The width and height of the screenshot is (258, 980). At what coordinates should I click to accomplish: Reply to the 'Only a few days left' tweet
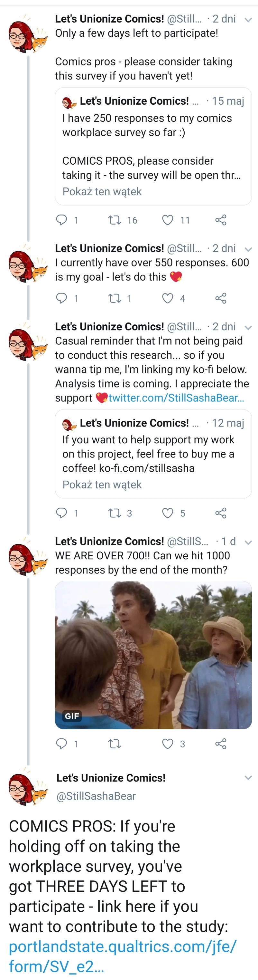[61, 220]
